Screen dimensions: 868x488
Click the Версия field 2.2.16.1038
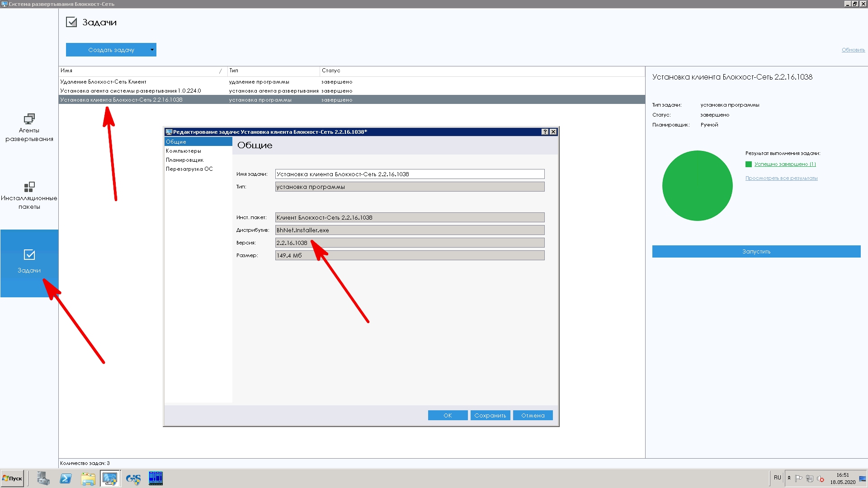[410, 243]
